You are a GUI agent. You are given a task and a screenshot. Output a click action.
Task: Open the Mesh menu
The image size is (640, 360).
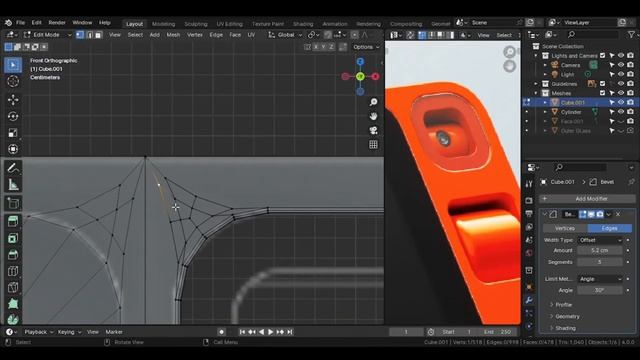click(x=173, y=35)
